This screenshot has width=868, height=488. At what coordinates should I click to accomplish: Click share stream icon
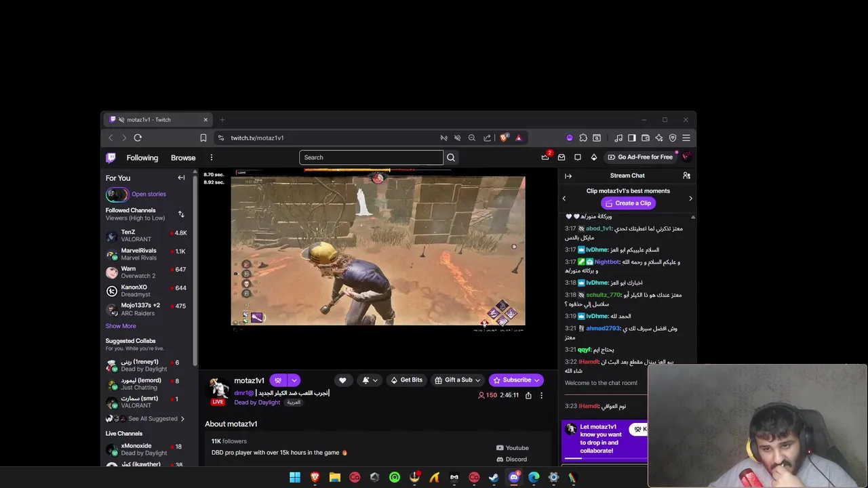tap(528, 395)
